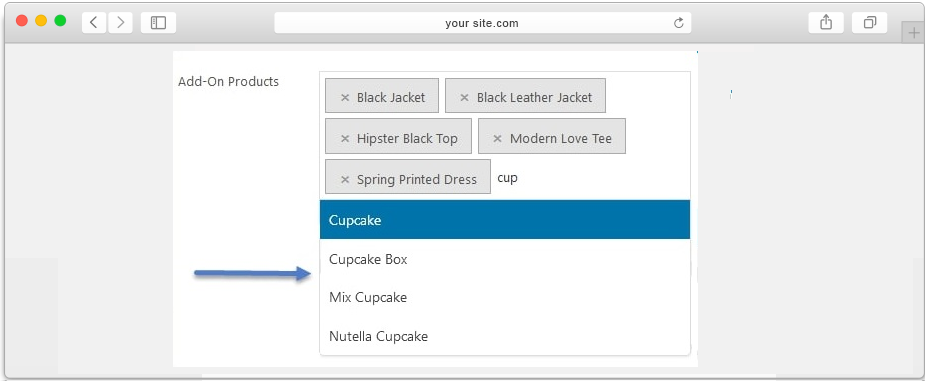Image resolution: width=928 pixels, height=381 pixels.
Task: Click the Black Jacket tag label
Action: (391, 98)
